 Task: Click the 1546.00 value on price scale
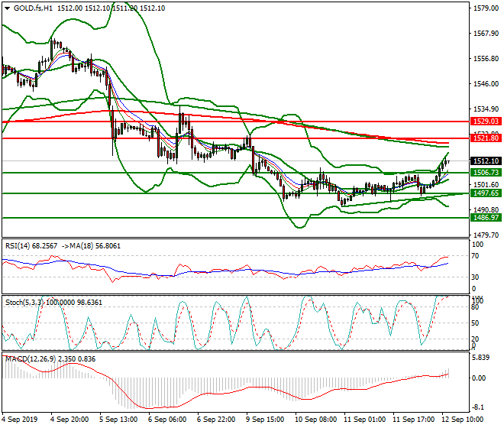[486, 84]
